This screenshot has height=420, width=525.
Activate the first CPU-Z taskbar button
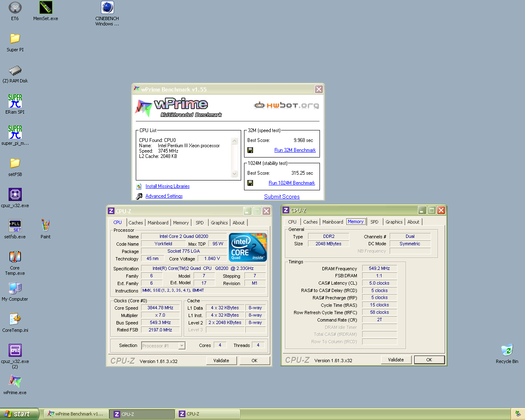pos(142,414)
